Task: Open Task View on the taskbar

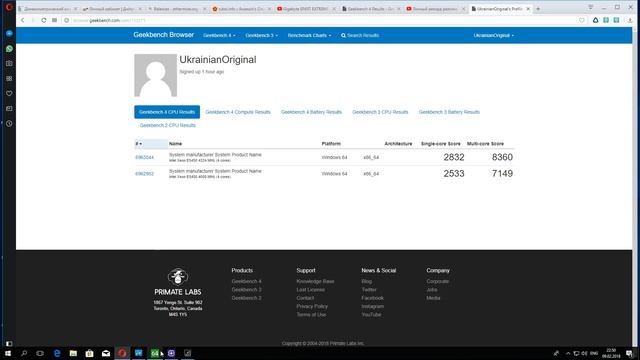Action: pos(40,353)
